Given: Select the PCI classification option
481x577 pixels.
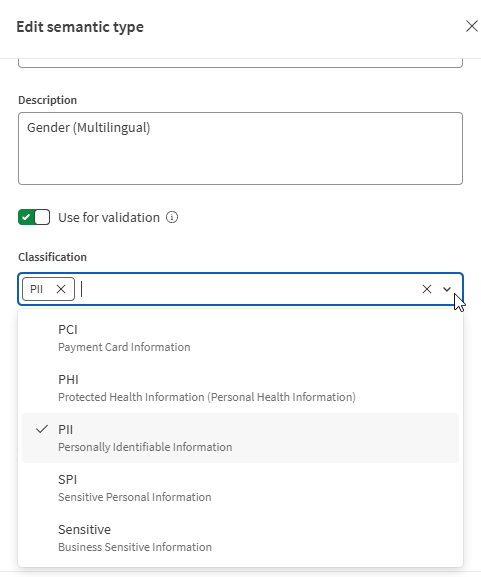Looking at the screenshot, I should [240, 338].
